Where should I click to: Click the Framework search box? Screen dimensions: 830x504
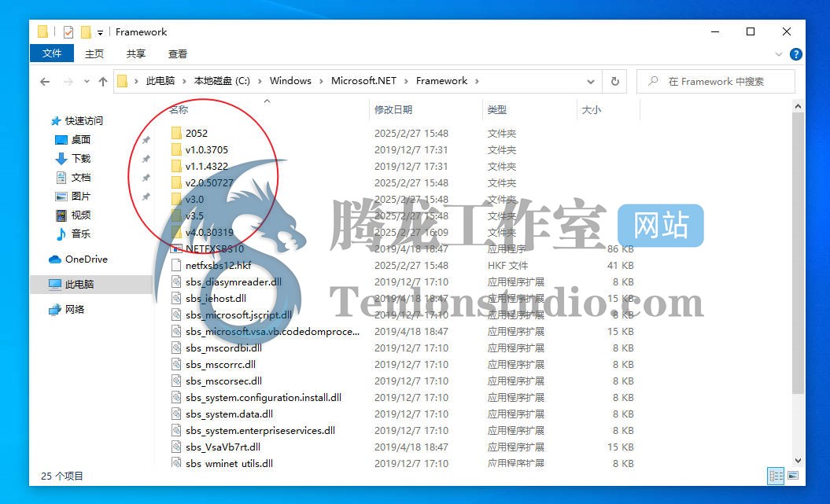pyautogui.click(x=716, y=82)
